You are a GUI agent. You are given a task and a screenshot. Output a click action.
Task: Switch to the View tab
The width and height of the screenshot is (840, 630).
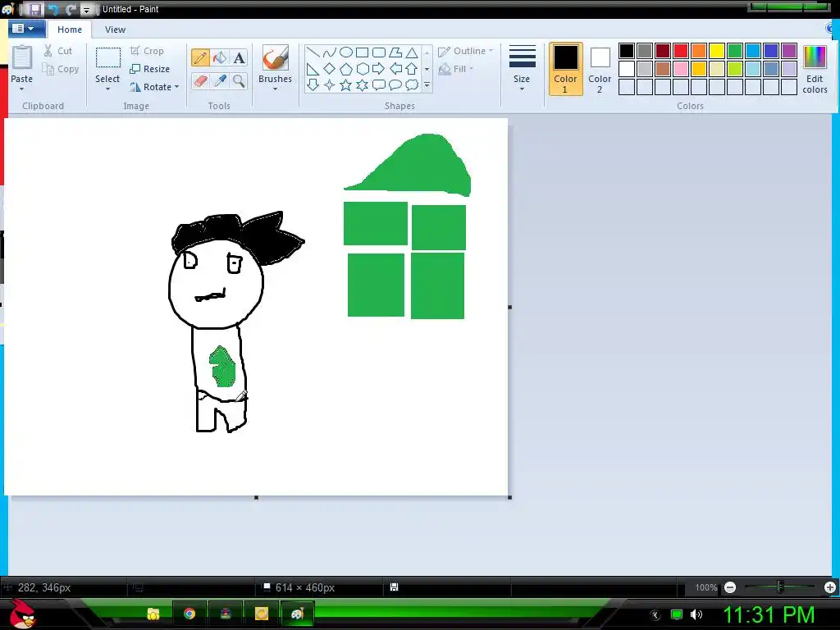pos(115,30)
